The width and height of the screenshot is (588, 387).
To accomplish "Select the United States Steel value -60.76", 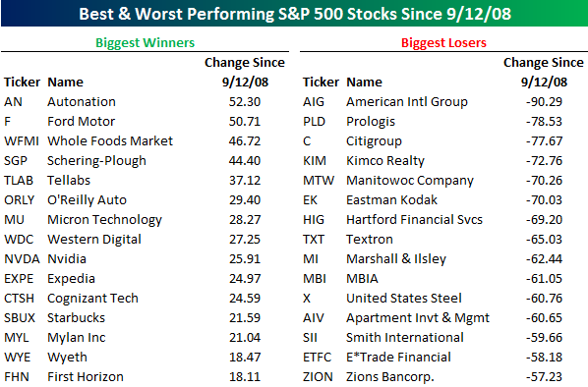I will coord(544,299).
